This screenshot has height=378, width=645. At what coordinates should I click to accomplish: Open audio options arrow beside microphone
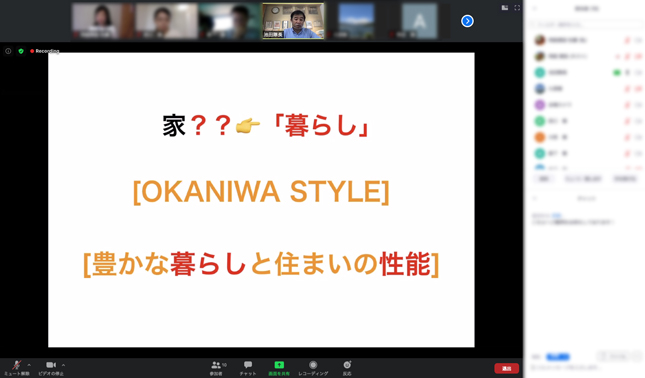point(29,365)
